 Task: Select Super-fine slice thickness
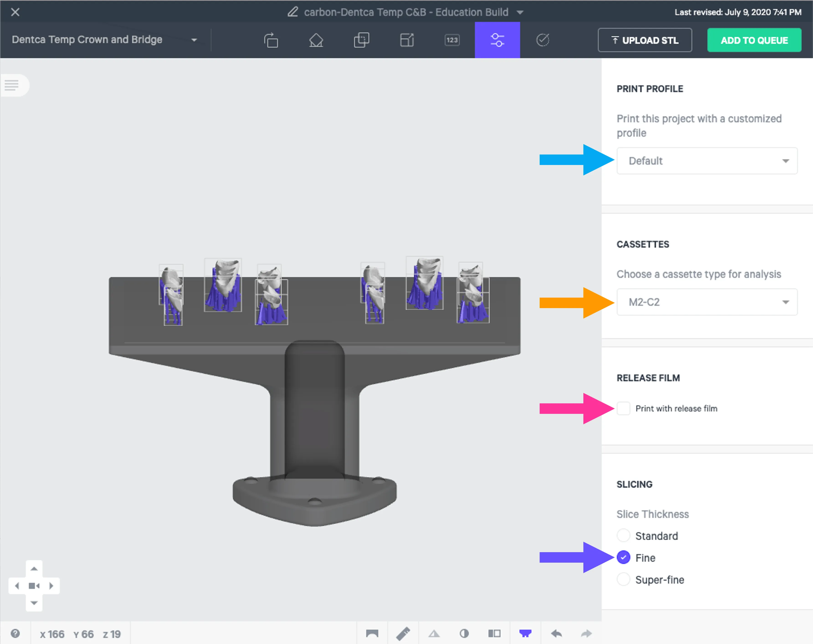pos(623,579)
